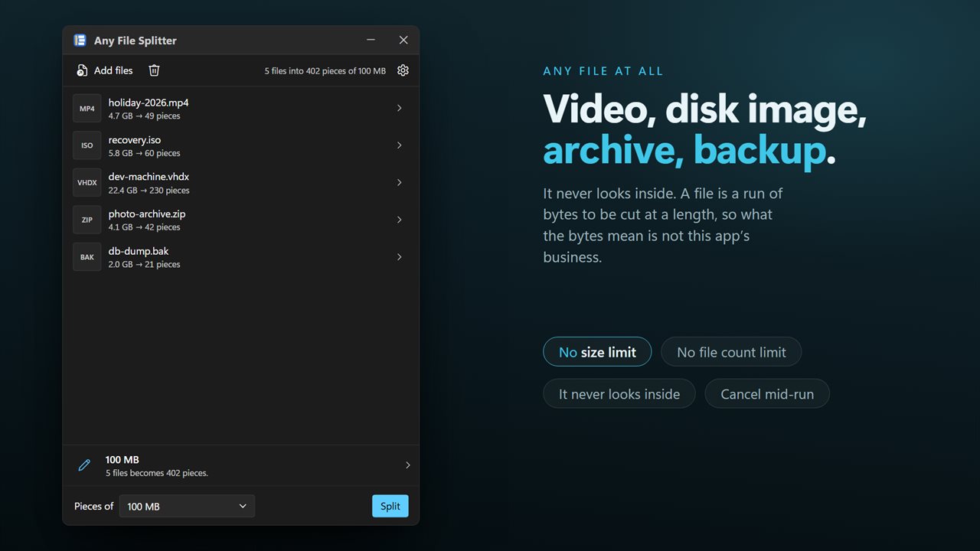The width and height of the screenshot is (980, 551).
Task: Click '5 files into 402 pieces of 100 MB'
Action: (325, 71)
